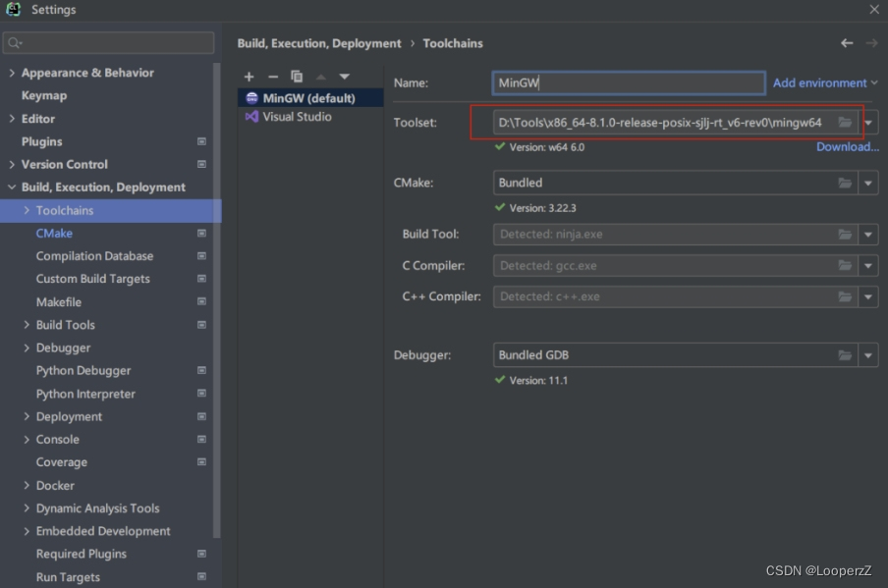Click project-level icon beside Python Debugger
The image size is (888, 588).
pyautogui.click(x=201, y=370)
